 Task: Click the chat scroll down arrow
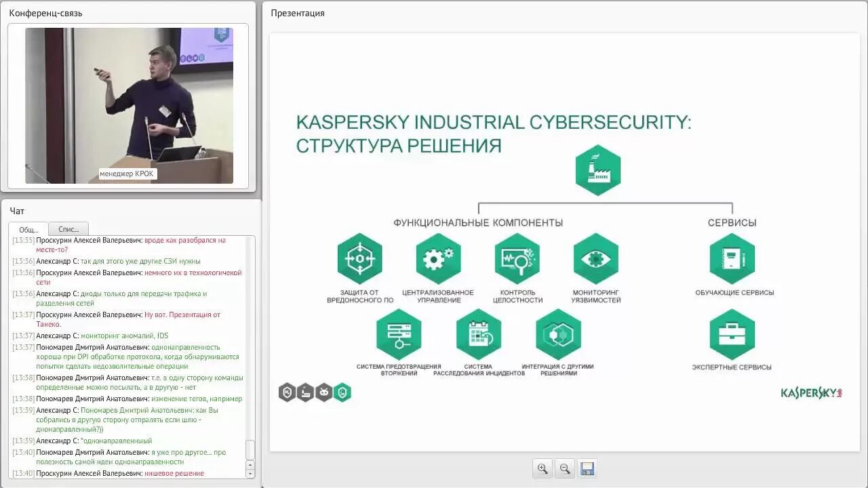click(x=250, y=474)
